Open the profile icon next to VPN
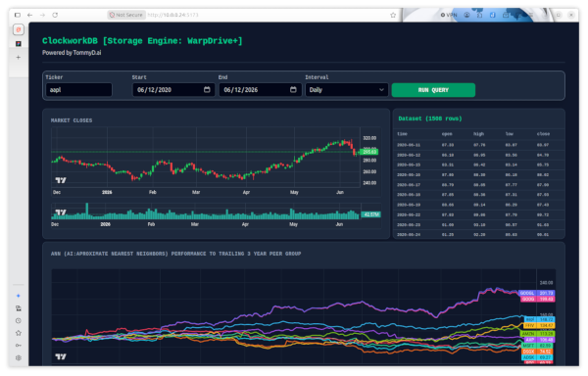 tap(466, 15)
